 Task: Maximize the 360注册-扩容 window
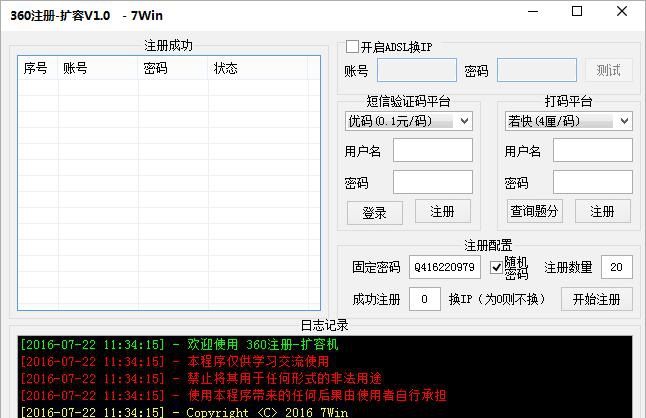click(577, 11)
